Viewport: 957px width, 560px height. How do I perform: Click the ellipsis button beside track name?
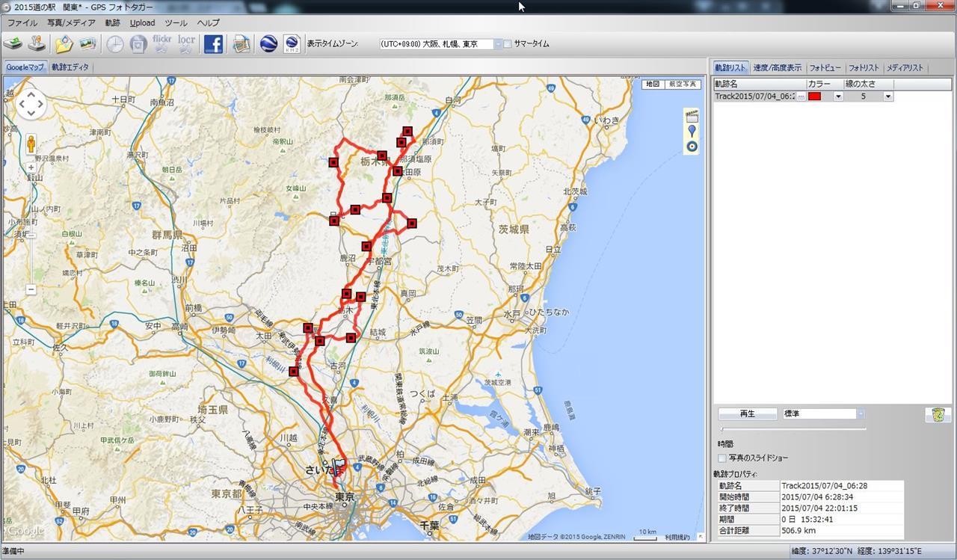[801, 96]
